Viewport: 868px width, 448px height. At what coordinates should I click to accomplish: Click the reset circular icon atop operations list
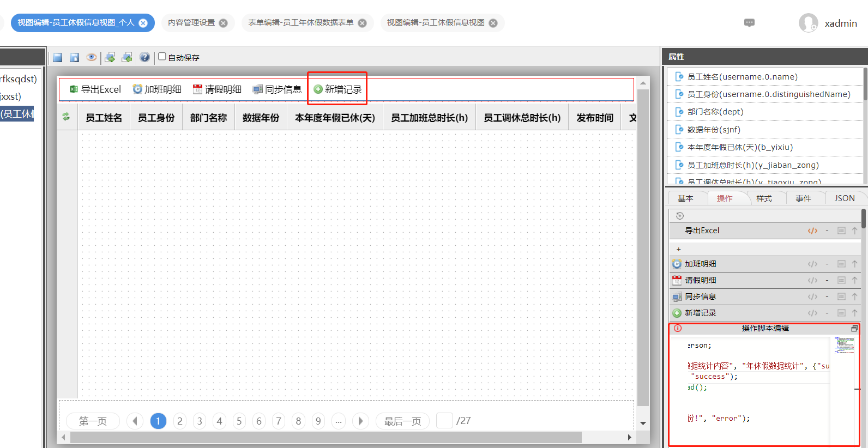(x=680, y=216)
